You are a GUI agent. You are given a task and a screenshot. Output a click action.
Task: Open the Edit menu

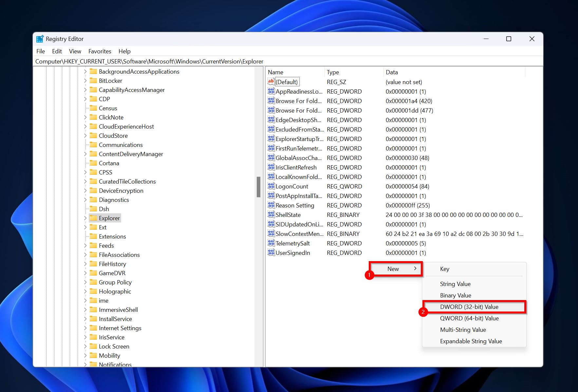57,51
